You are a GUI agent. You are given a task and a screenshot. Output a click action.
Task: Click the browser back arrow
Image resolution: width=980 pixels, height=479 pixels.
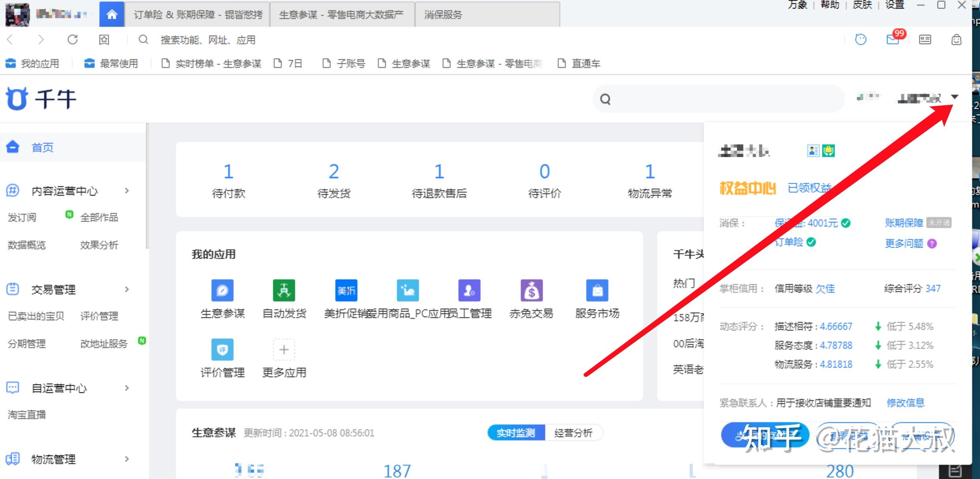11,39
